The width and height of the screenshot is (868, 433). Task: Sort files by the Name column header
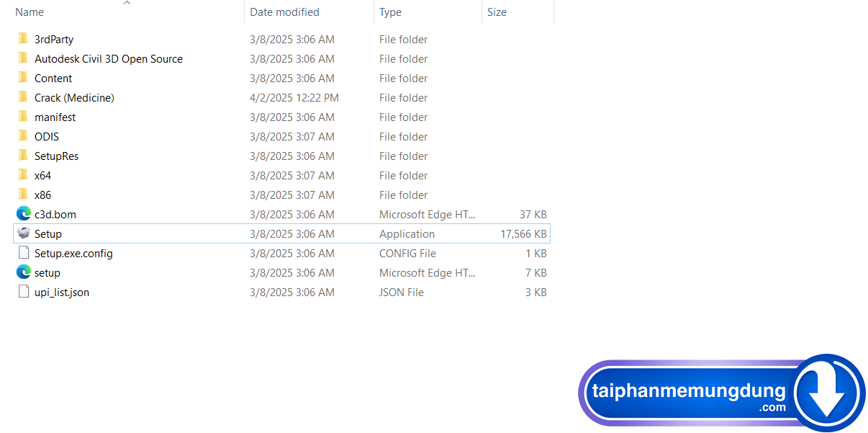[30, 12]
